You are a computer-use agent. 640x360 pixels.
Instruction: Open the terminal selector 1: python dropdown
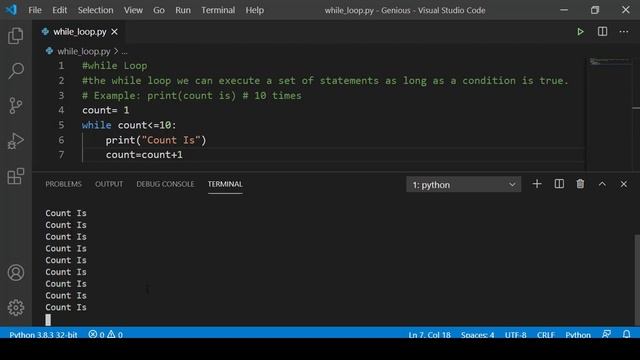(463, 184)
